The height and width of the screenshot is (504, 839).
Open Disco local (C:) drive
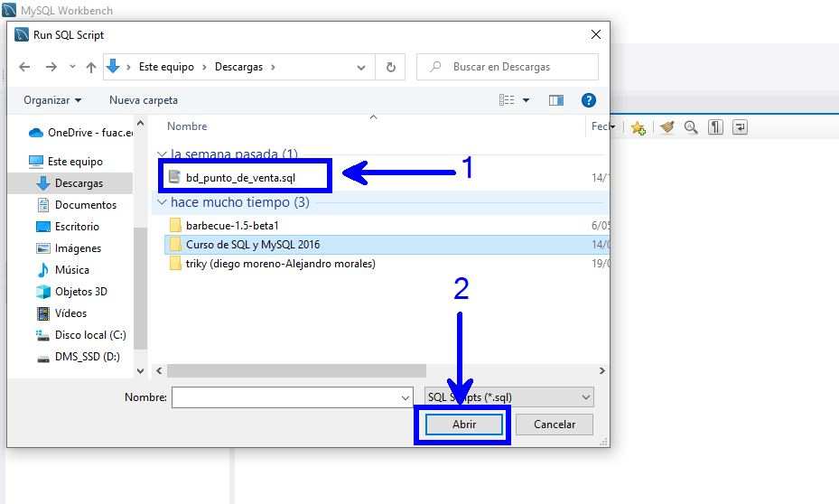coord(80,335)
